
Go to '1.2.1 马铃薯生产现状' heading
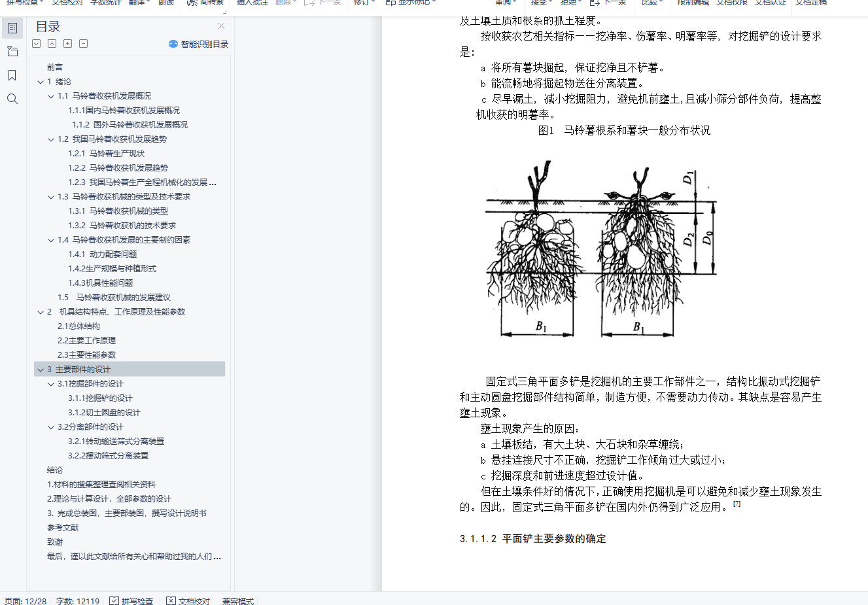click(106, 154)
